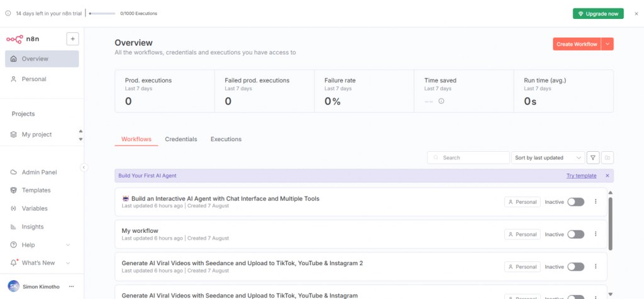Open three-dot menu for Build an Interactive AI Agent

pos(596,201)
